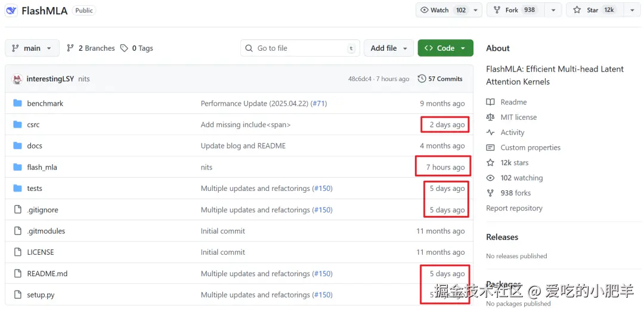This screenshot has width=644, height=309.
Task: Open the tests folder icon
Action: click(17, 189)
